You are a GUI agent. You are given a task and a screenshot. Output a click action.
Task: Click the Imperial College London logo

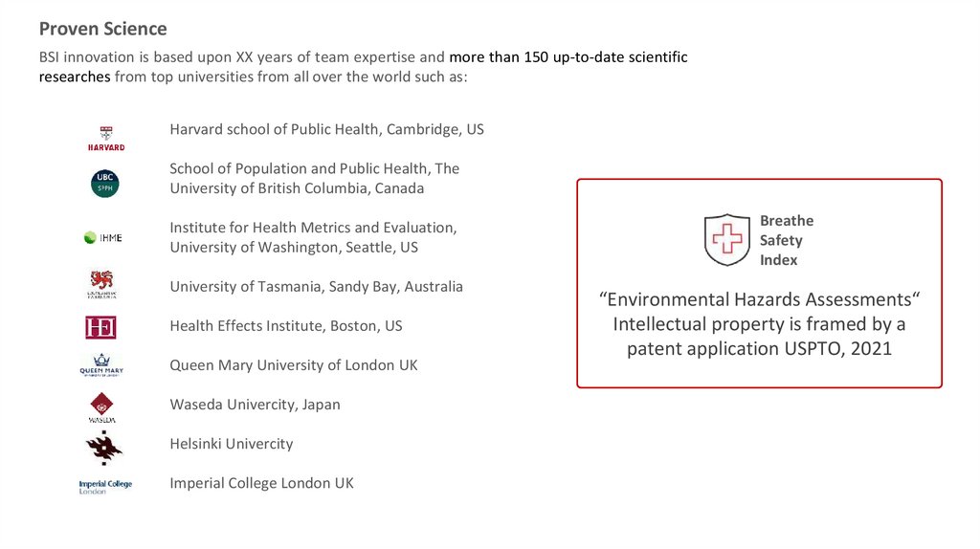pyautogui.click(x=105, y=486)
